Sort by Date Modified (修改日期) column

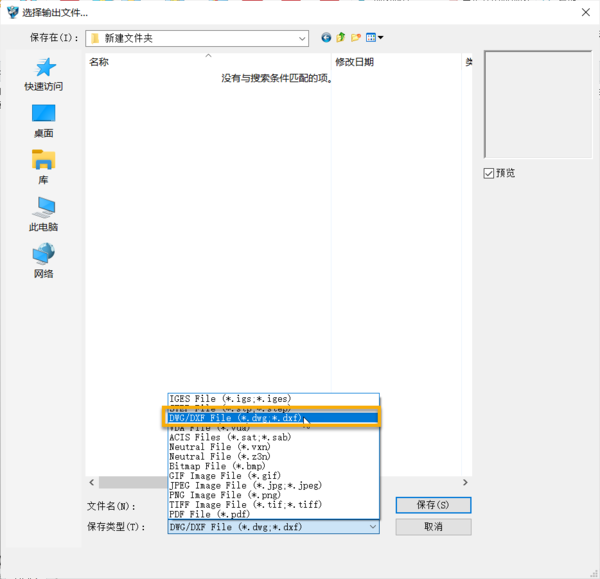(396, 62)
